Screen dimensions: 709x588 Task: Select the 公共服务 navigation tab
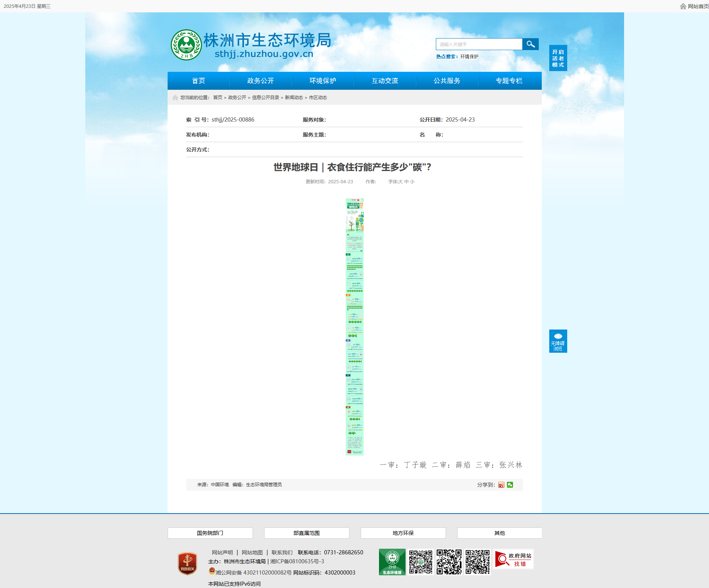(447, 81)
